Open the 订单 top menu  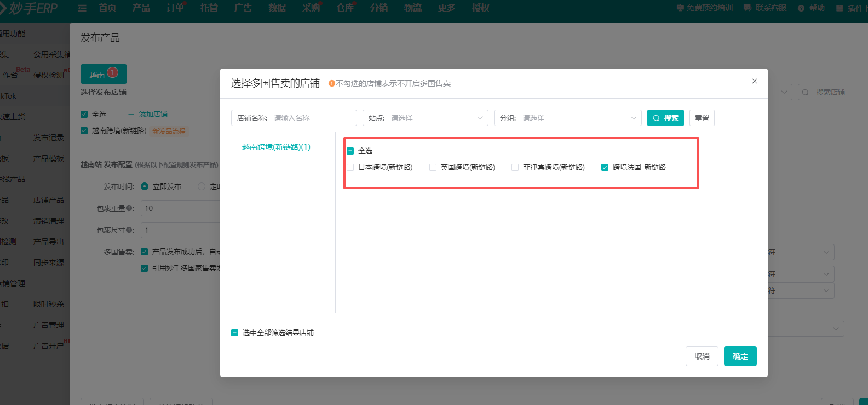(175, 8)
